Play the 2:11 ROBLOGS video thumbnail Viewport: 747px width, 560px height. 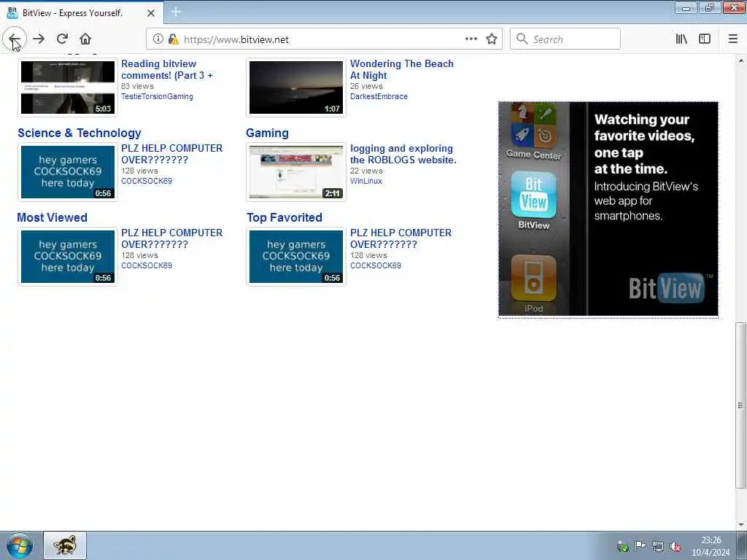[296, 172]
